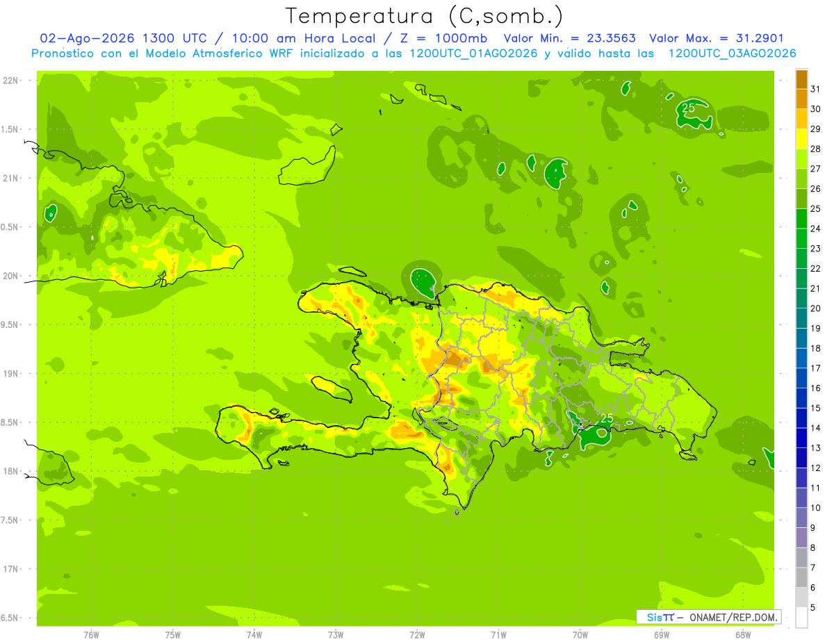
Task: Select "Valor Min. = 23.3563" in header
Action: 569,39
